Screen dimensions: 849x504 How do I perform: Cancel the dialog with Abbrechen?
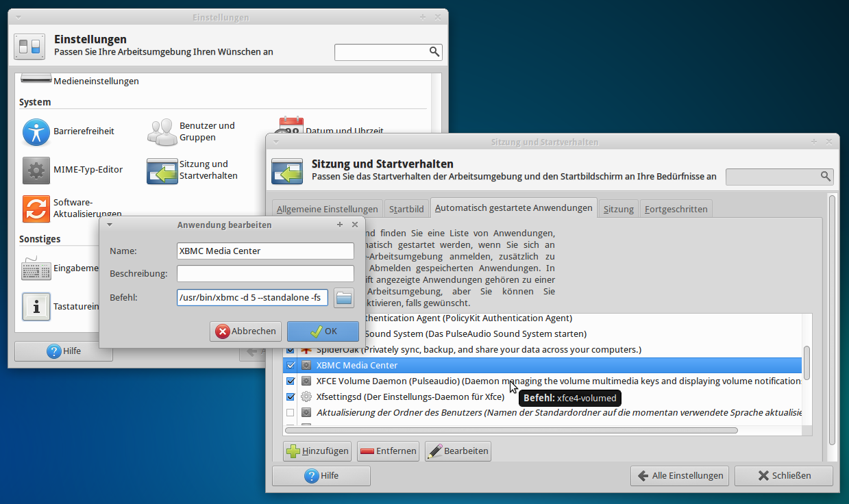pos(247,331)
